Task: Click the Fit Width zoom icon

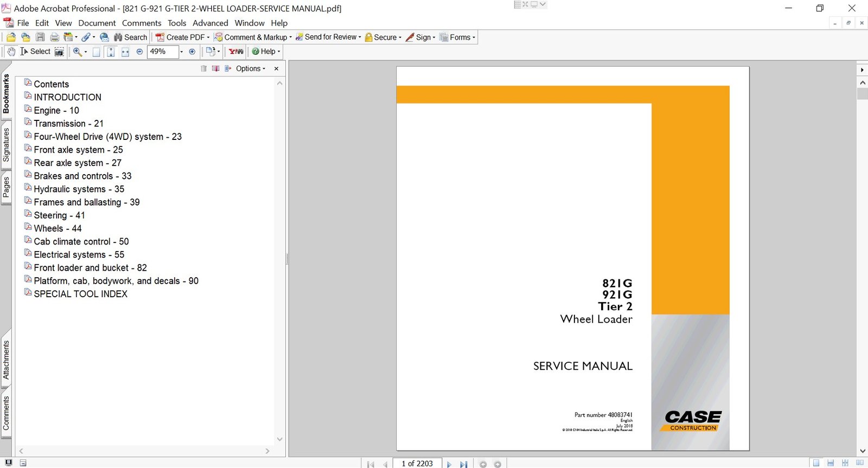Action: point(125,52)
